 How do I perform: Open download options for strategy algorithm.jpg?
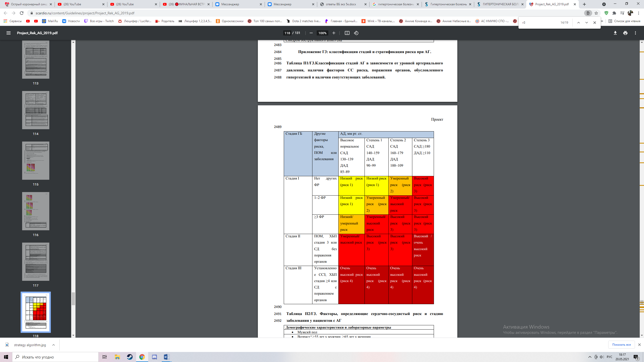click(54, 345)
